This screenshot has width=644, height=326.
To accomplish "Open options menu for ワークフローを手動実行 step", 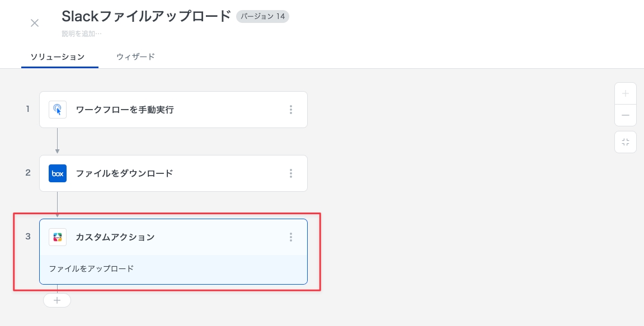I will click(291, 110).
